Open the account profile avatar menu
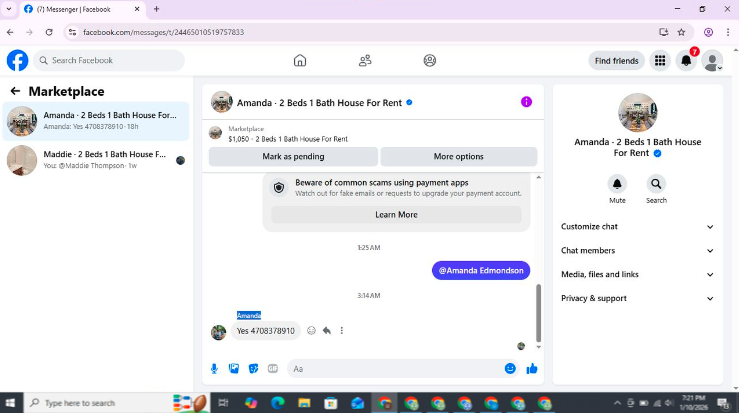 coord(712,61)
